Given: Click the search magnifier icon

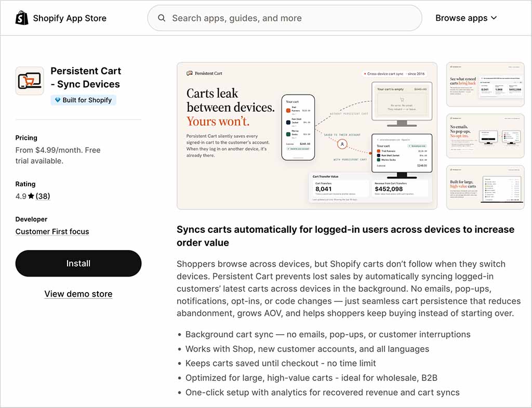Looking at the screenshot, I should pyautogui.click(x=162, y=18).
